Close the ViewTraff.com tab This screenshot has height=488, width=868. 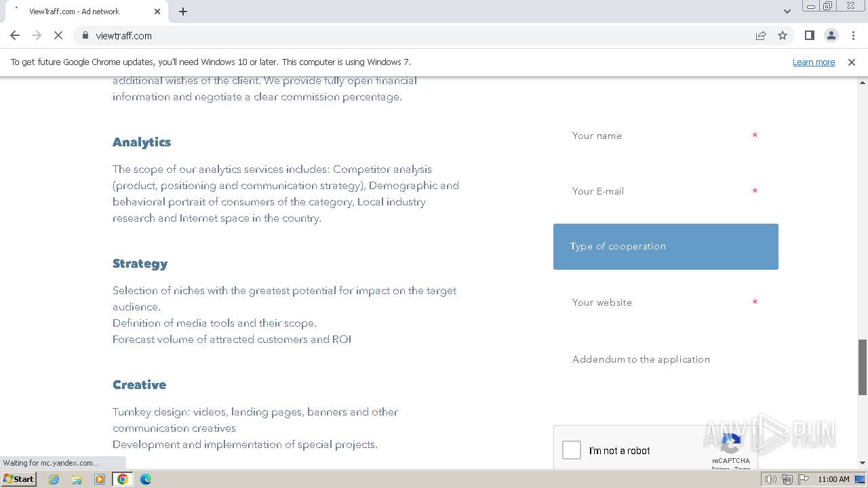pyautogui.click(x=157, y=12)
